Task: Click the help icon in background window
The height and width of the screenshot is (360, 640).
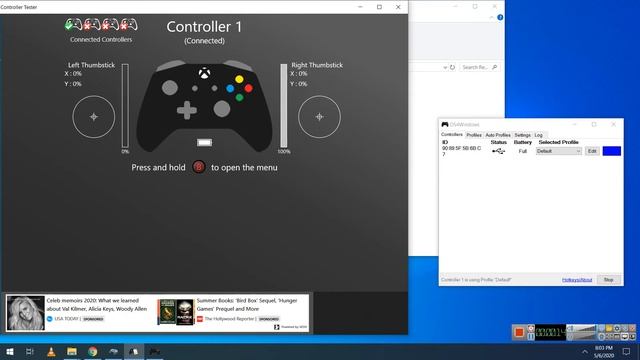Action: pyautogui.click(x=500, y=17)
